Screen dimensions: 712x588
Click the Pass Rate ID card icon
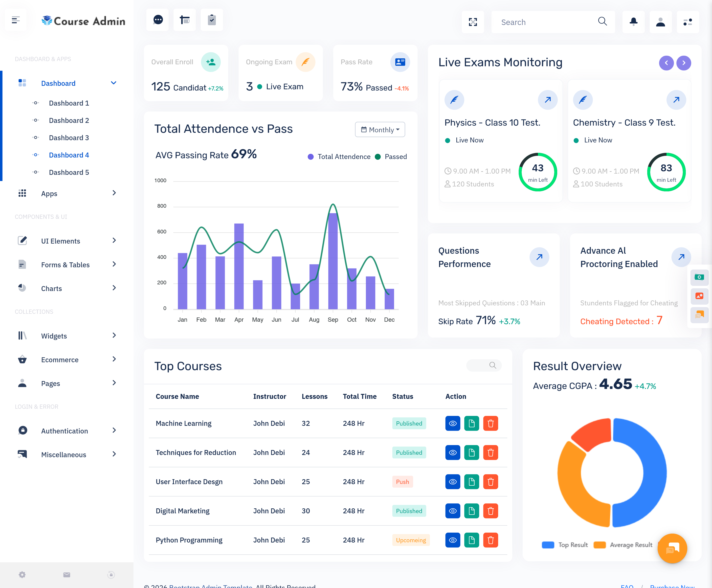[x=400, y=62]
